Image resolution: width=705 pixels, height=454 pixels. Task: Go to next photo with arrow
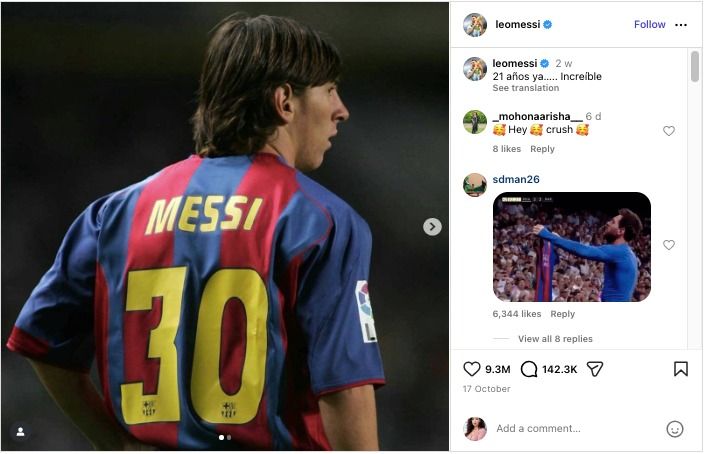[x=432, y=227]
